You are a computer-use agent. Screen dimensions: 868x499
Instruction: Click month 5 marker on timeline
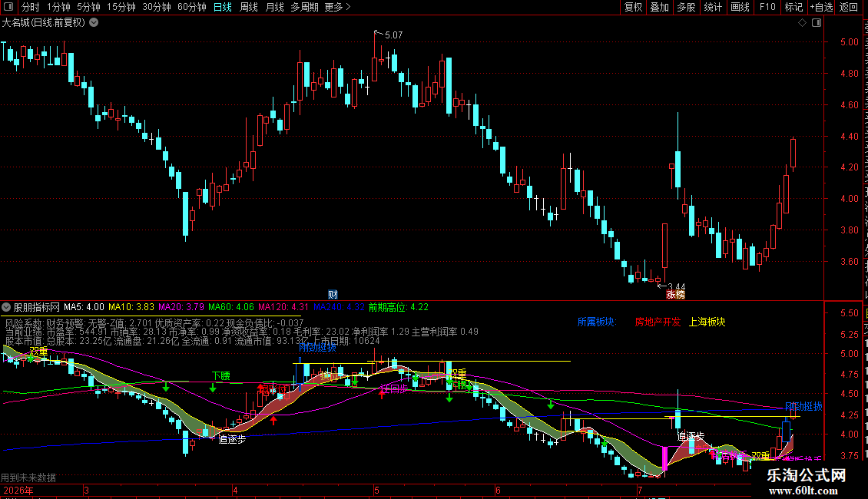pyautogui.click(x=376, y=491)
